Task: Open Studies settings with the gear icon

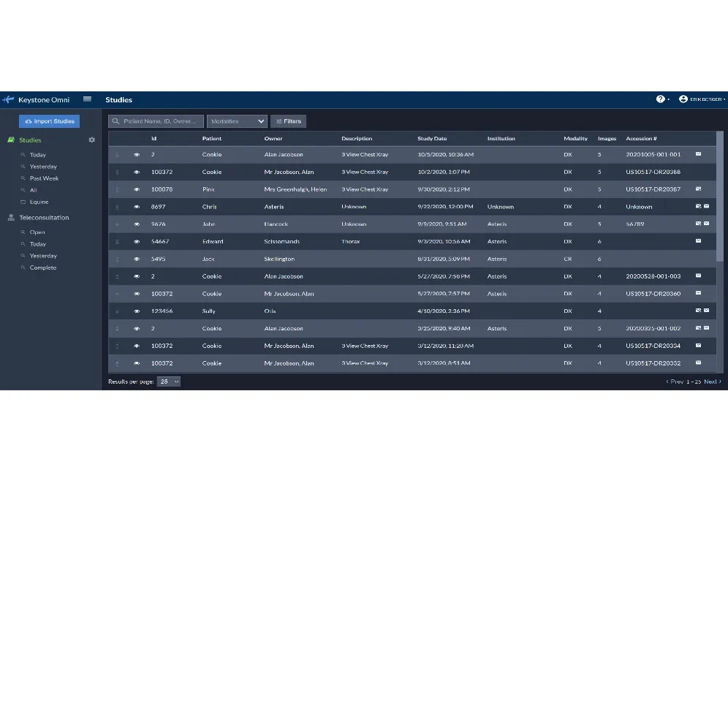Action: (91, 140)
